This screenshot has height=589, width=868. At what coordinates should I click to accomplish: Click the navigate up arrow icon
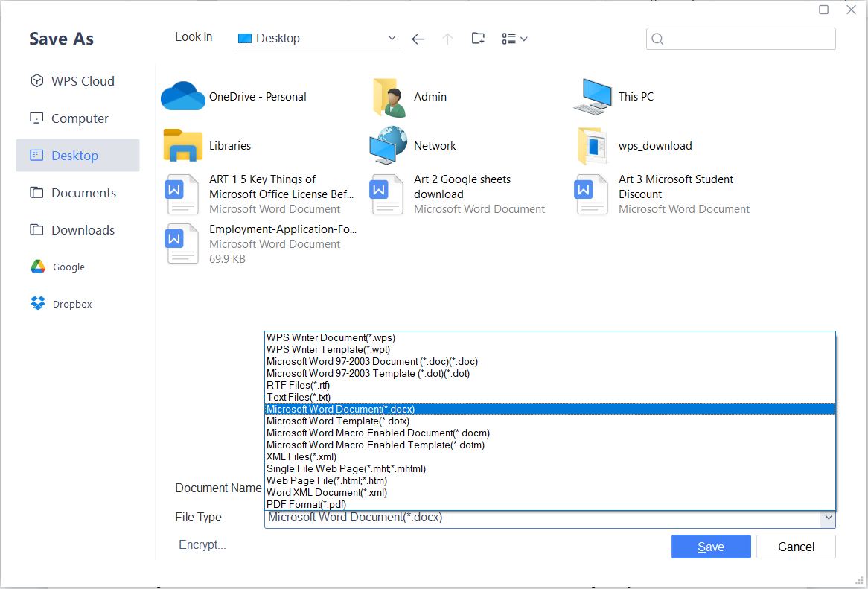(447, 38)
